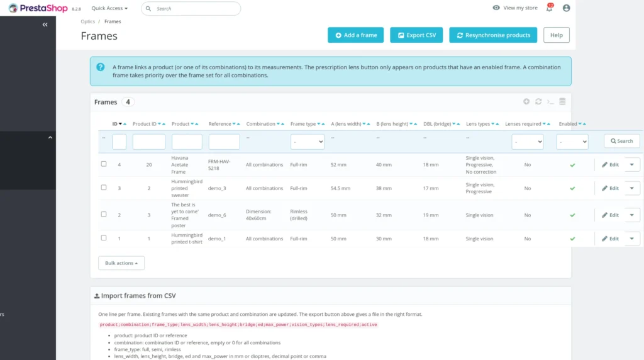644x360 pixels.
Task: Open the Enabled filter dropdown
Action: (572, 142)
